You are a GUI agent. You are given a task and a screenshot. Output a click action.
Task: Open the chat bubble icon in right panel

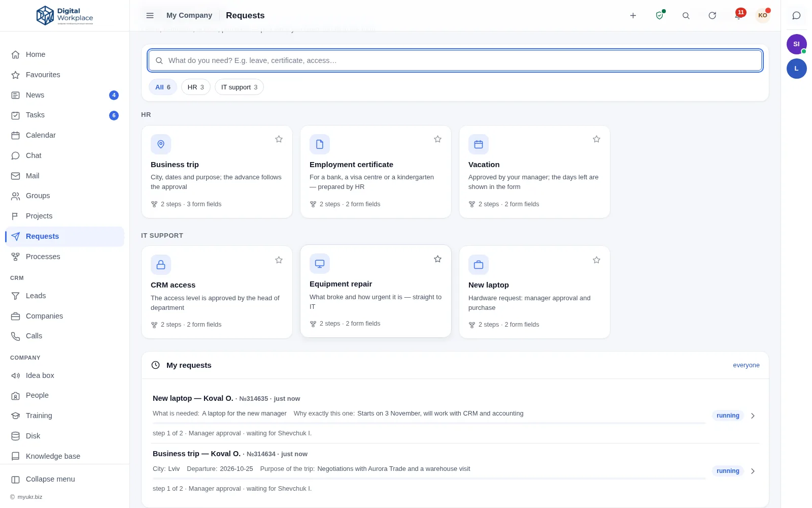pyautogui.click(x=796, y=15)
